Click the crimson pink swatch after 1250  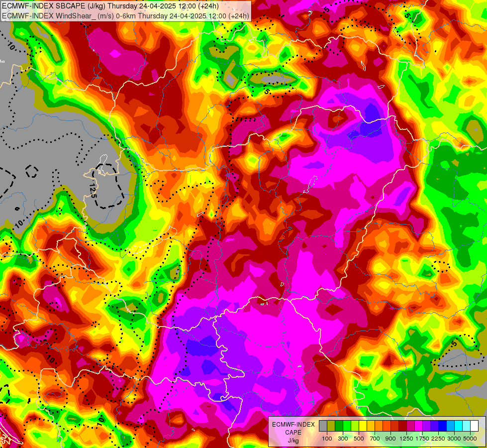[x=410, y=426]
